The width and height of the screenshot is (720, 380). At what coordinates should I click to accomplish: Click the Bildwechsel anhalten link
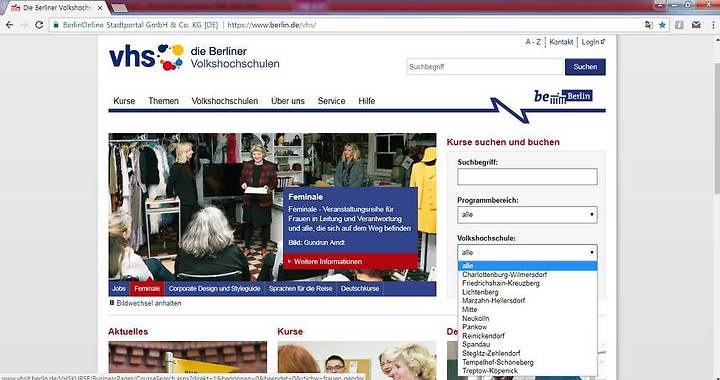149,303
